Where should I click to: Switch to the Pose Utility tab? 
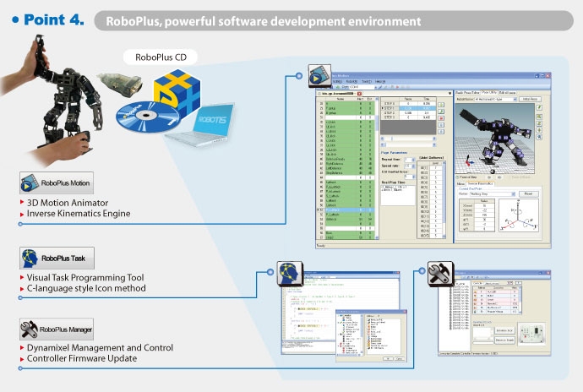[x=489, y=92]
